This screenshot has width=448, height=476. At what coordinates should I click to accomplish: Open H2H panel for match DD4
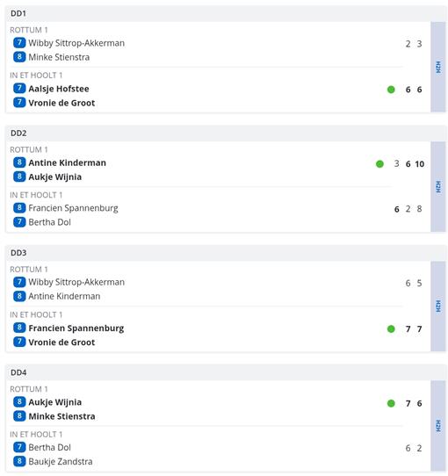[438, 426]
